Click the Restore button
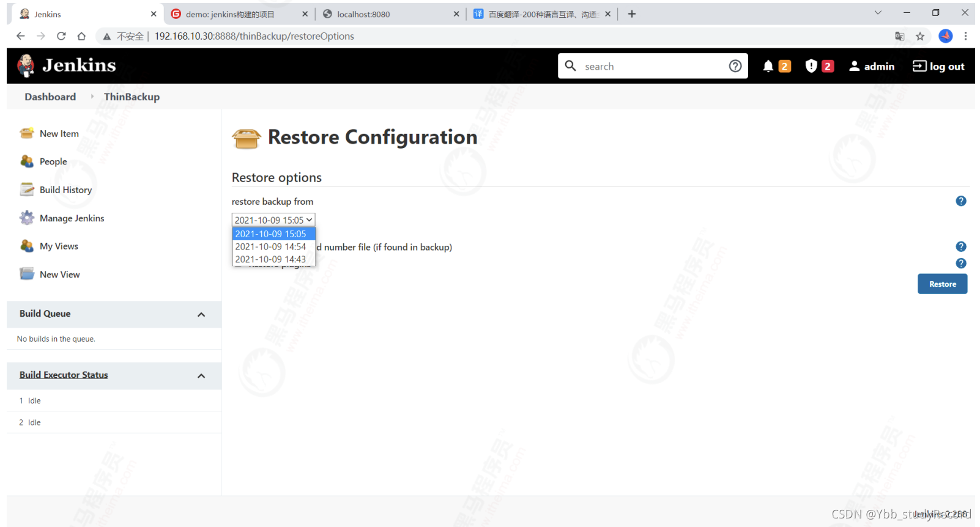The image size is (980, 527). (942, 284)
